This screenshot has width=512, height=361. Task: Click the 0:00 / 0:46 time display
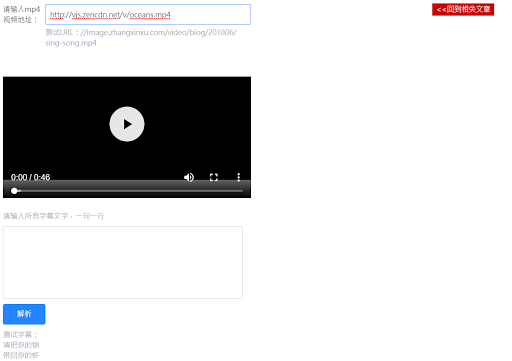click(x=30, y=177)
